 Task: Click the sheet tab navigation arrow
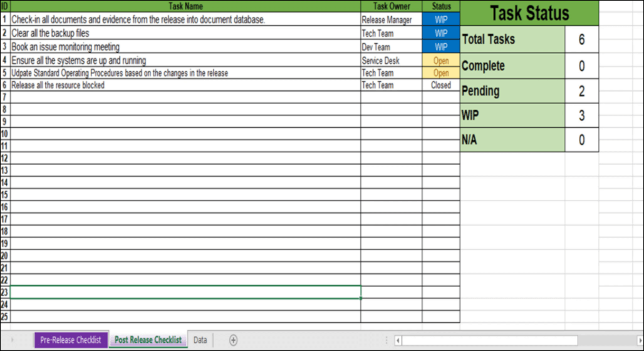pos(12,340)
